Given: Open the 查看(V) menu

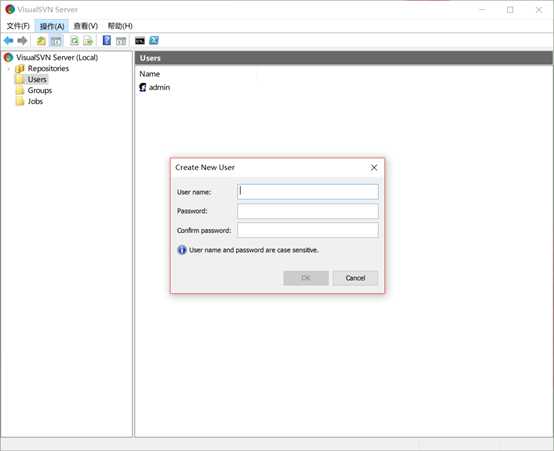Looking at the screenshot, I should coord(86,26).
